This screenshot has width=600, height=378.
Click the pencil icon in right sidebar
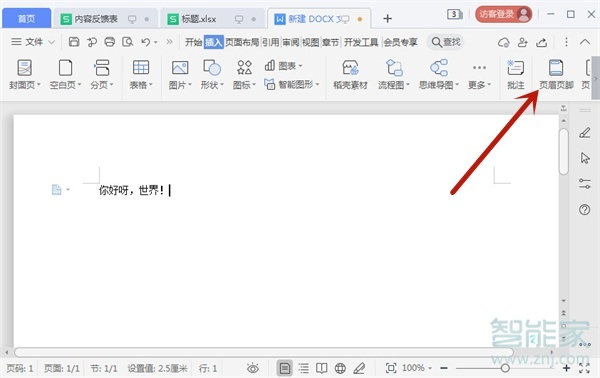[x=584, y=133]
